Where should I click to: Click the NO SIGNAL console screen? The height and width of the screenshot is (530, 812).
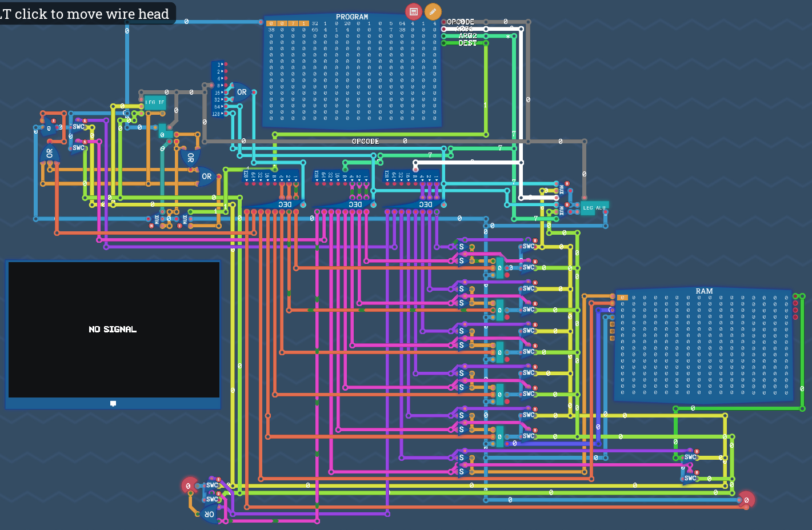tap(113, 329)
